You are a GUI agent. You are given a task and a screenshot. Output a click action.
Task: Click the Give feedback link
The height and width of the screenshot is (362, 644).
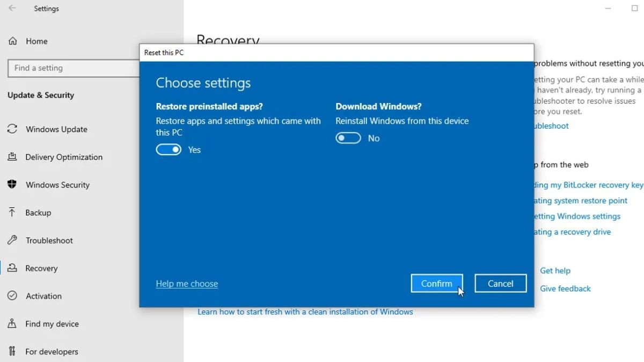click(x=565, y=289)
